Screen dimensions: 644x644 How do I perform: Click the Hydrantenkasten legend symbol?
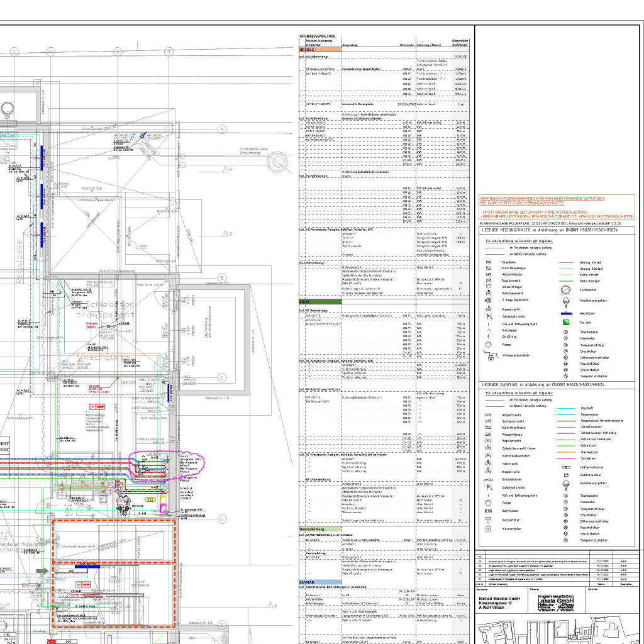pos(566,468)
